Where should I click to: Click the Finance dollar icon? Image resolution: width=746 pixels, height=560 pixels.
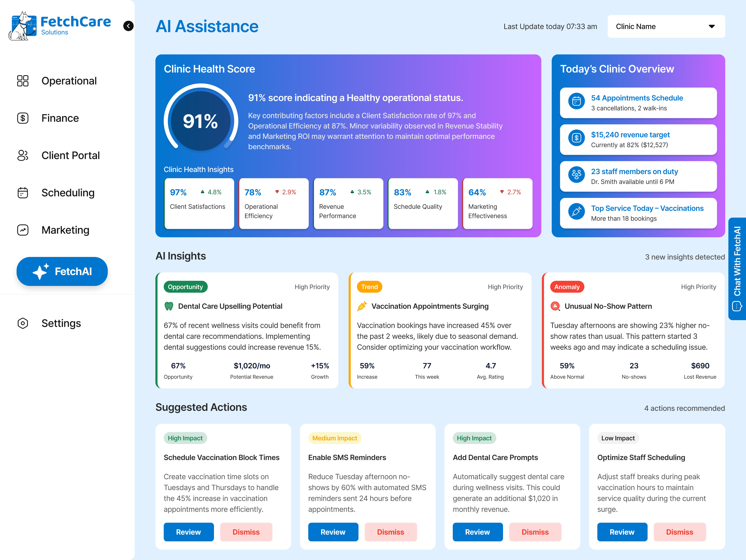23,118
